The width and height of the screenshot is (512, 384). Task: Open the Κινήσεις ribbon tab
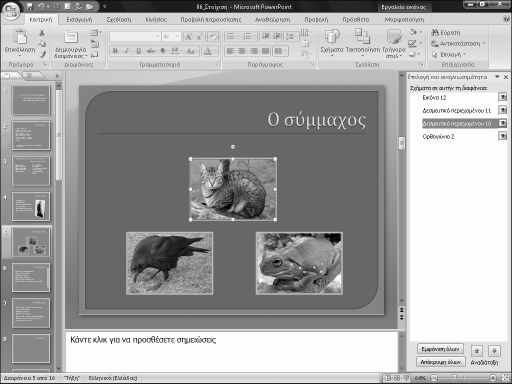[x=156, y=20]
